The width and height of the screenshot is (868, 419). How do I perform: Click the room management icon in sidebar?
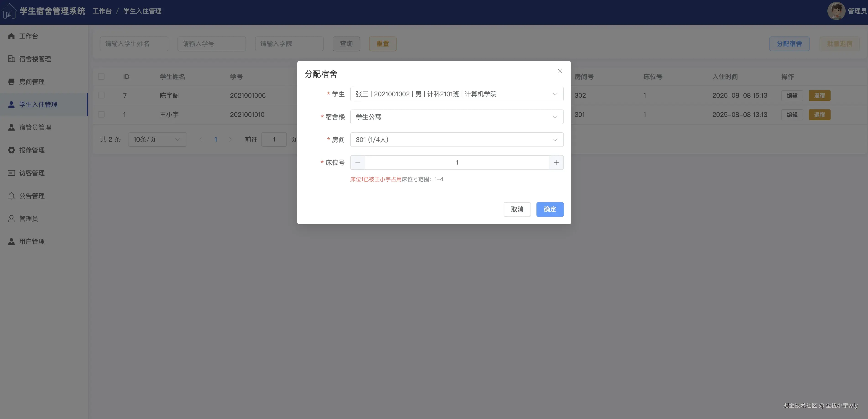pyautogui.click(x=11, y=81)
